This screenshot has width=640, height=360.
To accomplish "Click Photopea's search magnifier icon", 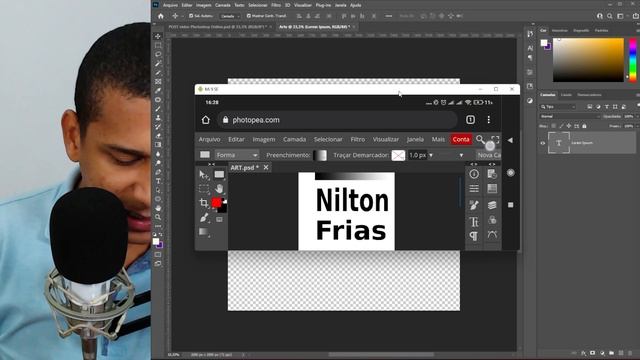I will pos(480,139).
